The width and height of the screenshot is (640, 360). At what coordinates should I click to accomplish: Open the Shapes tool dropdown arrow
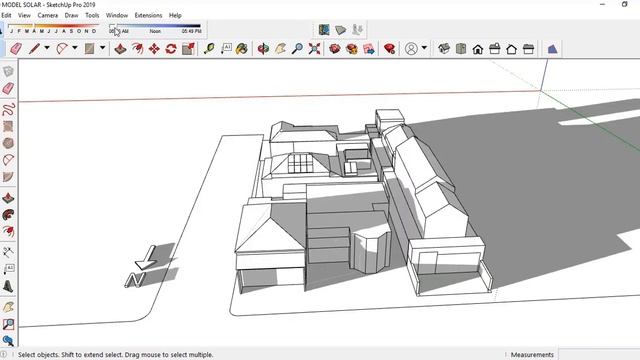point(102,48)
